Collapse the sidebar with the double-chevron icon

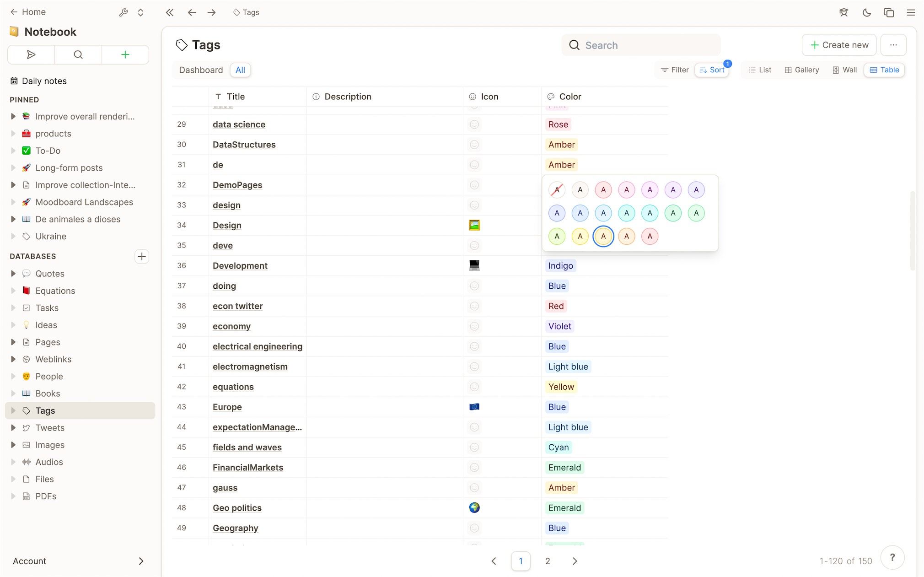[x=170, y=12]
